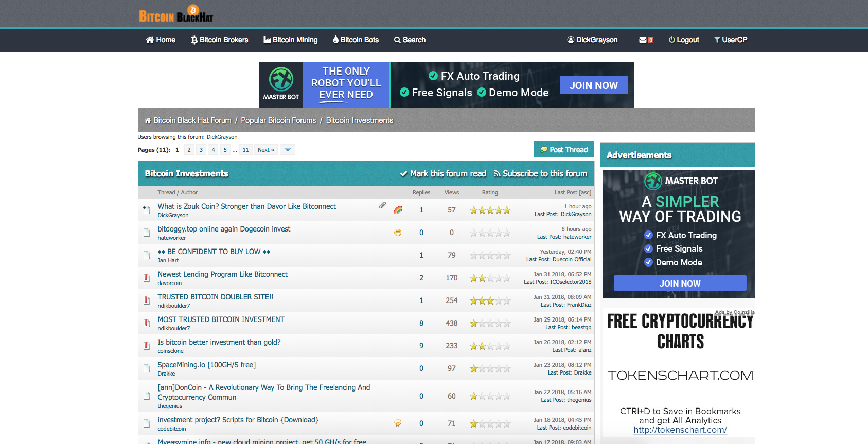The image size is (868, 444).
Task: Go to page 5 of the forum
Action: pyautogui.click(x=225, y=150)
